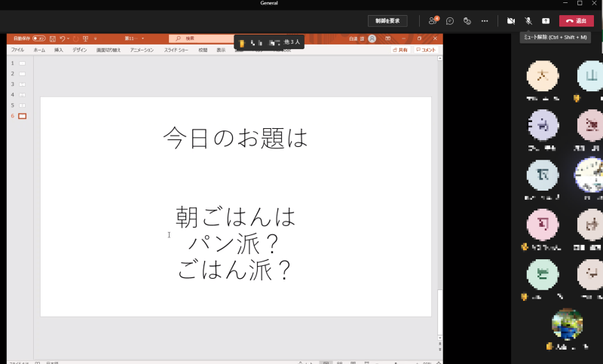Open the share content tray
603x364 pixels.
tap(546, 21)
